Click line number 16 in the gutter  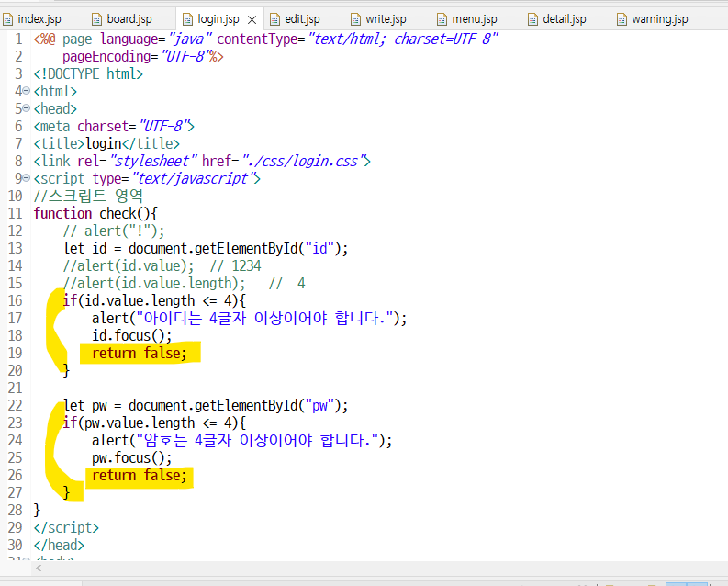coord(15,300)
